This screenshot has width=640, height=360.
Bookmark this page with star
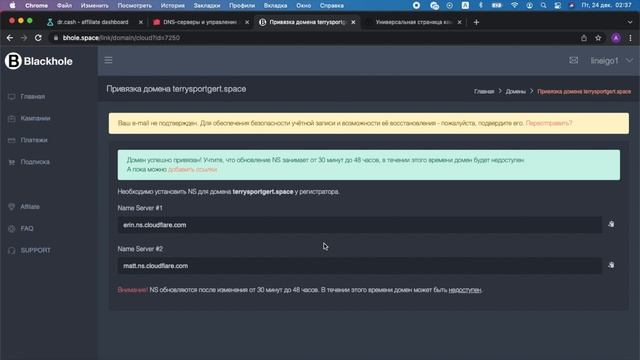(x=598, y=38)
